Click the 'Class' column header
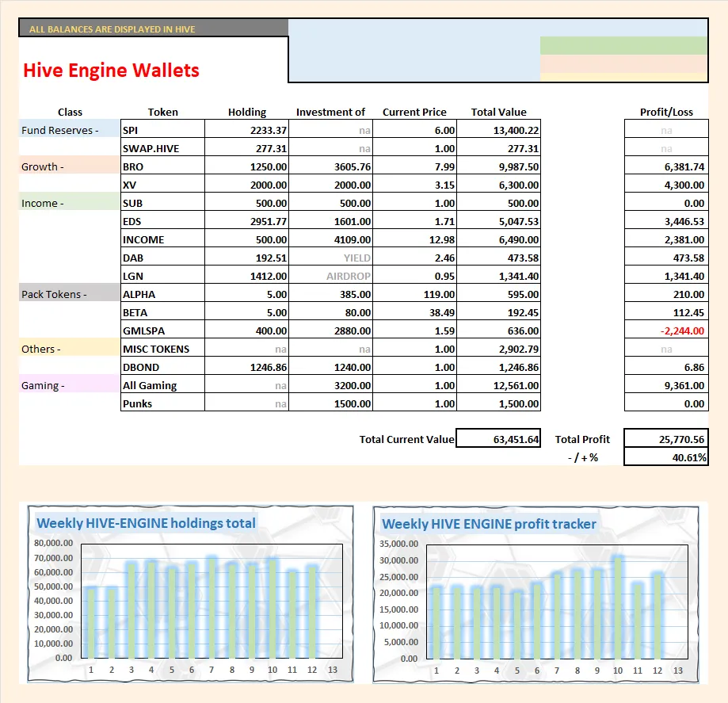728x703 pixels. coord(70,112)
